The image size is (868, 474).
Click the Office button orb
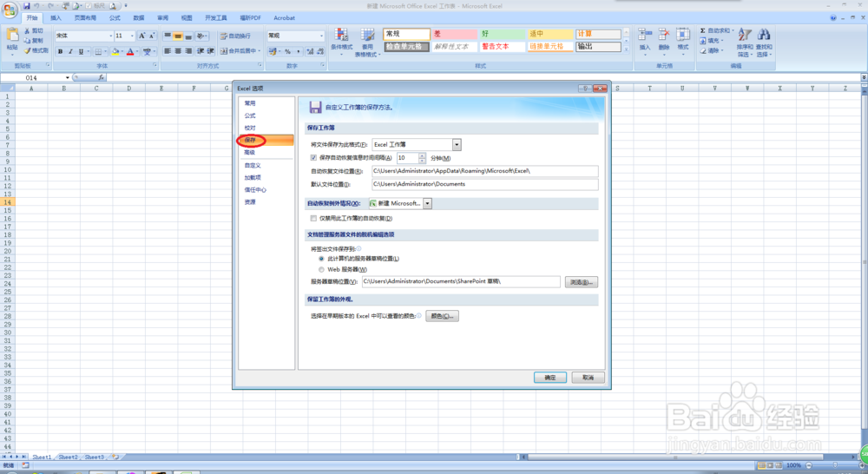(10, 10)
